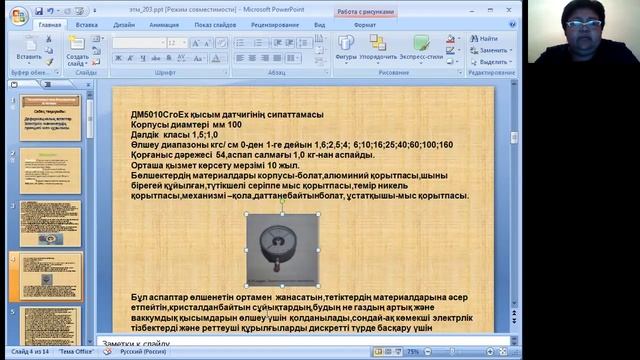The image size is (640, 360).
Task: Open the Office button menu
Action: click(18, 16)
